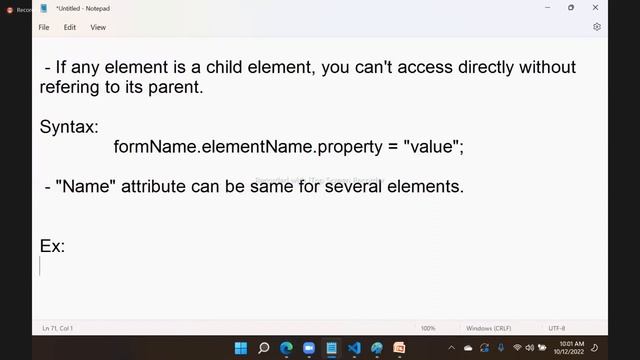The width and height of the screenshot is (640, 360).
Task: Open Wi-Fi network tray icon
Action: pyautogui.click(x=517, y=348)
